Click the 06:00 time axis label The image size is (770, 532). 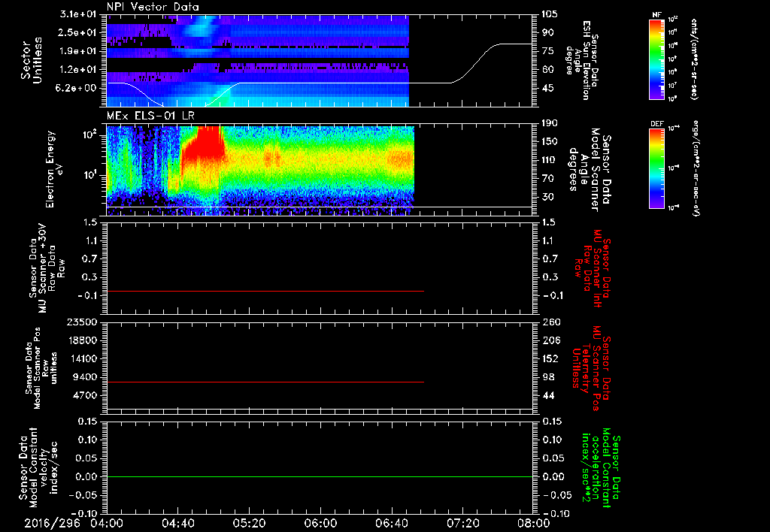tap(320, 523)
